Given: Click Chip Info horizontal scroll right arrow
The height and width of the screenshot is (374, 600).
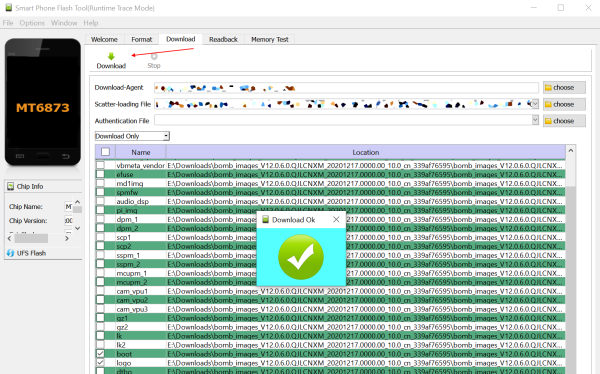Looking at the screenshot, I should tap(67, 238).
